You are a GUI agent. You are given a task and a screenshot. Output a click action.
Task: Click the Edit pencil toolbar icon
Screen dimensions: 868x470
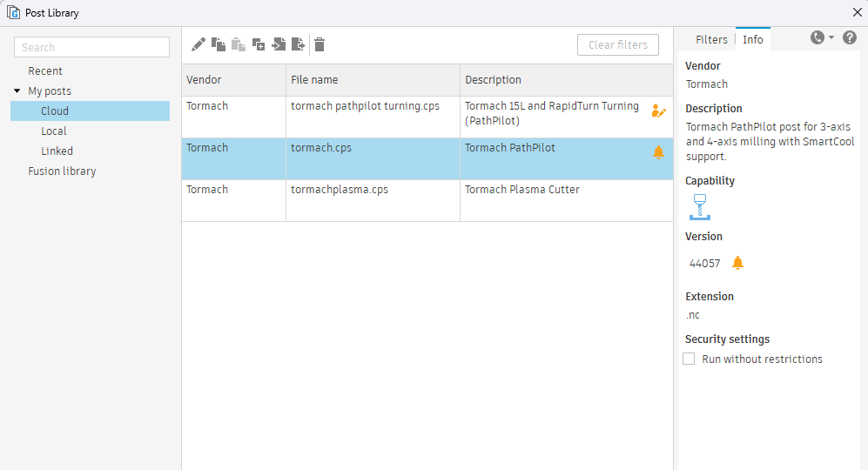(x=198, y=44)
